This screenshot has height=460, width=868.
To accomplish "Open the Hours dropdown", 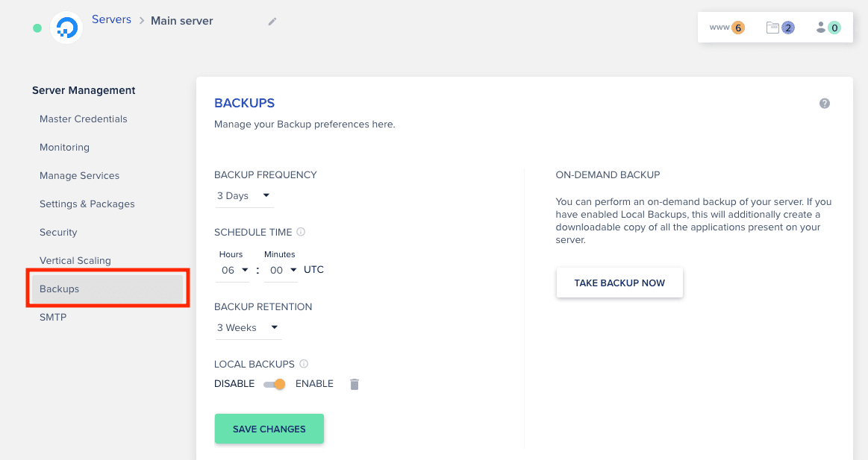I will 234,270.
